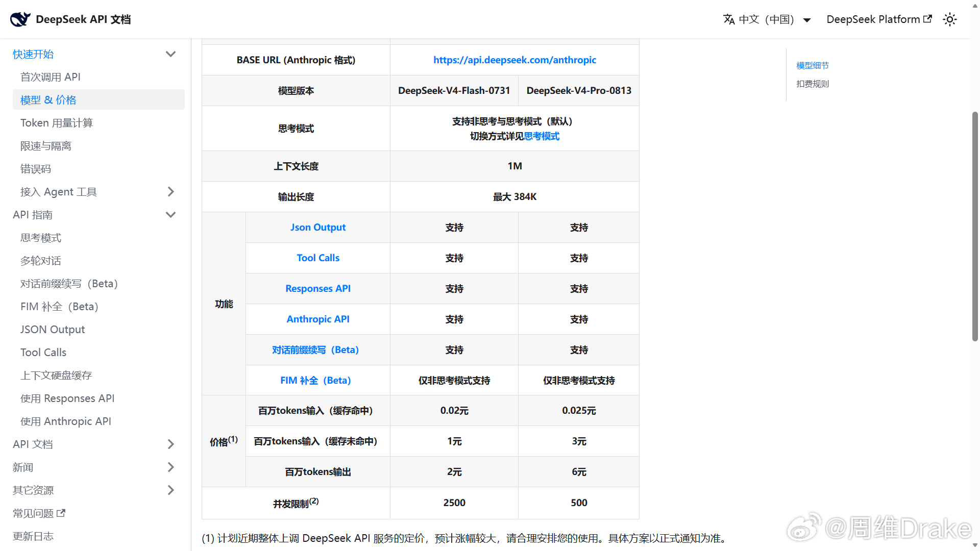Click the 最大 384K output cell
The width and height of the screenshot is (980, 551).
coord(514,196)
